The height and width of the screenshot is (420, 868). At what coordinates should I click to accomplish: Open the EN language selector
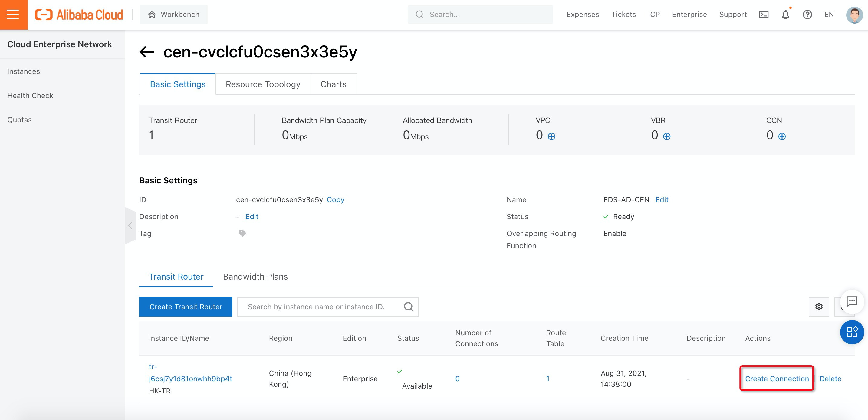click(829, 15)
